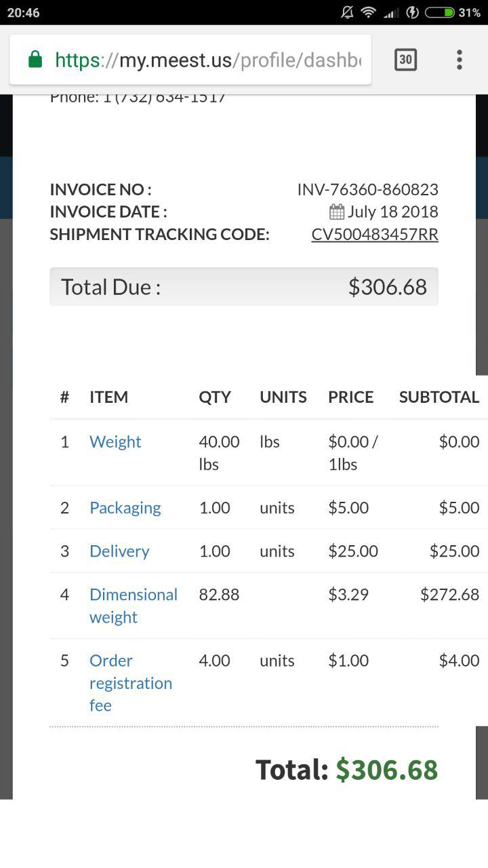Viewport: 488px width, 868px height.
Task: Tap the secure padlock icon
Action: click(x=35, y=60)
